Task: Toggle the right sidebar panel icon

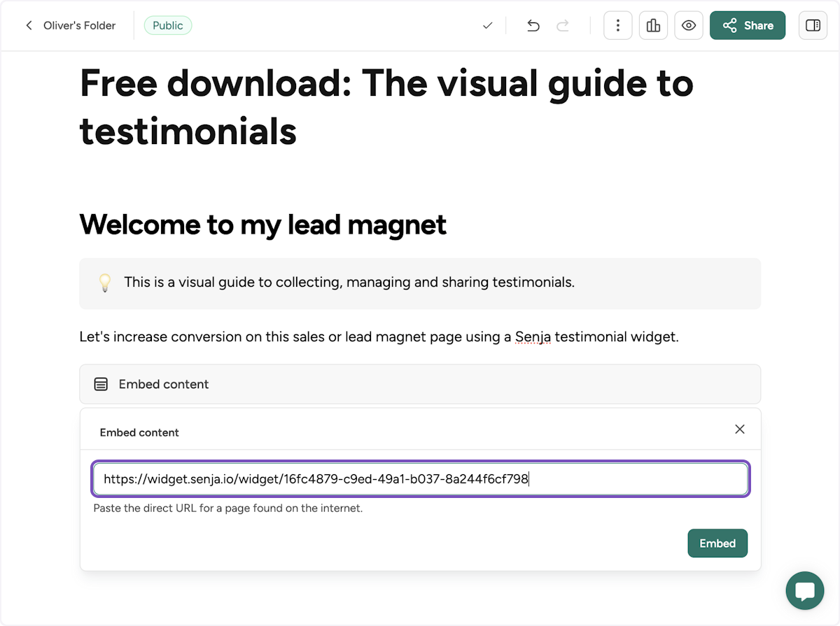Action: tap(813, 25)
